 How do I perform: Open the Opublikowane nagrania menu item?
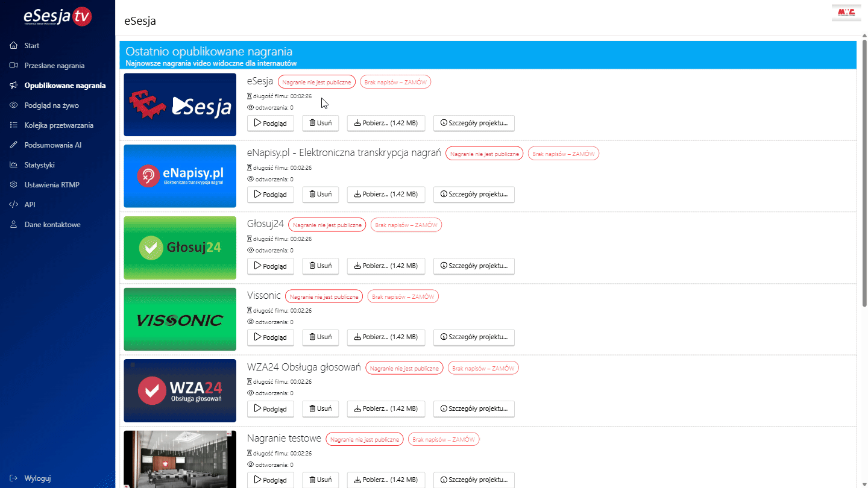coord(64,86)
